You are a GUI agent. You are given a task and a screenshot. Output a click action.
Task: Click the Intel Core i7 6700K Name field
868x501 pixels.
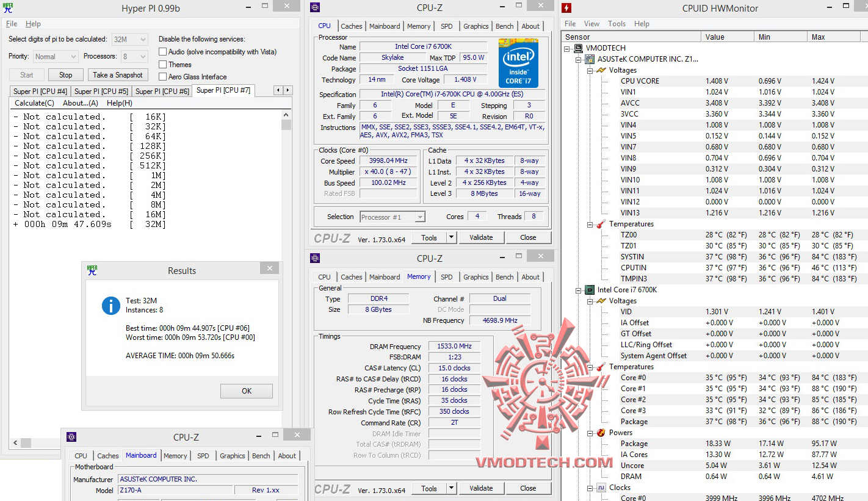423,47
